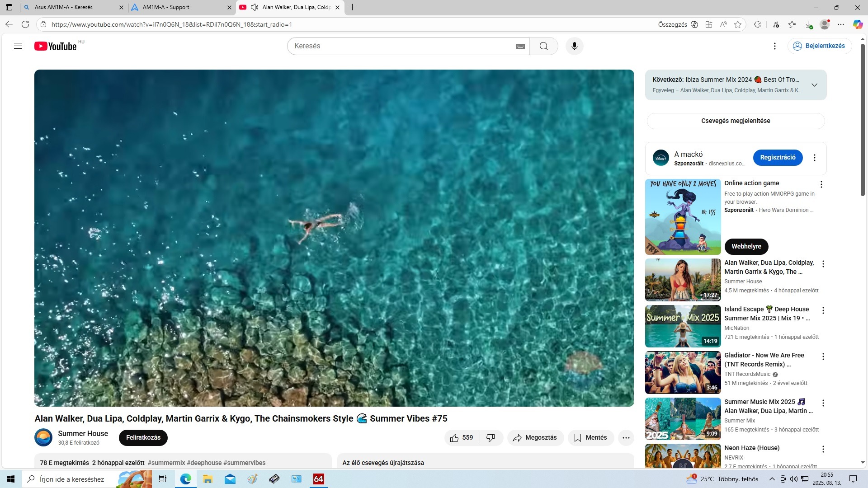Open Gladiator - Now We Are Free thumbnail
The height and width of the screenshot is (488, 868).
coord(683,372)
